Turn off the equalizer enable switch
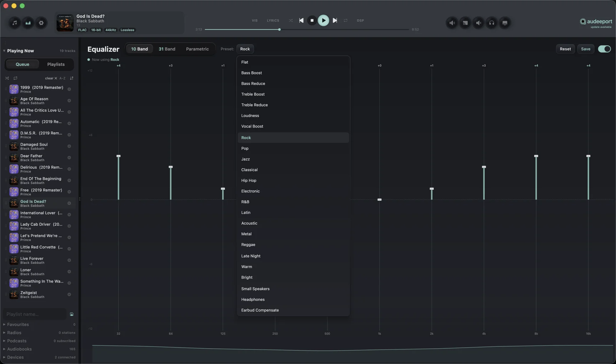Screen dimensions: 616x364 pos(604,49)
